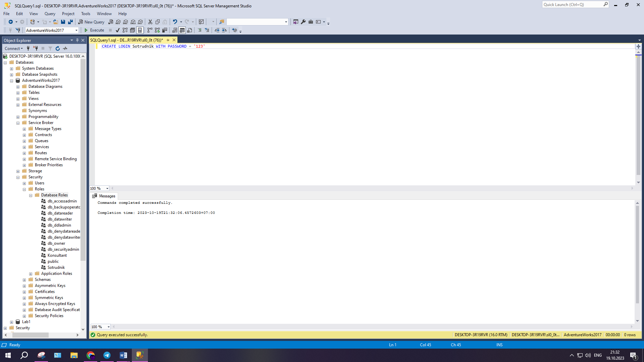
Task: Open Telegram from the taskbar
Action: click(107, 355)
